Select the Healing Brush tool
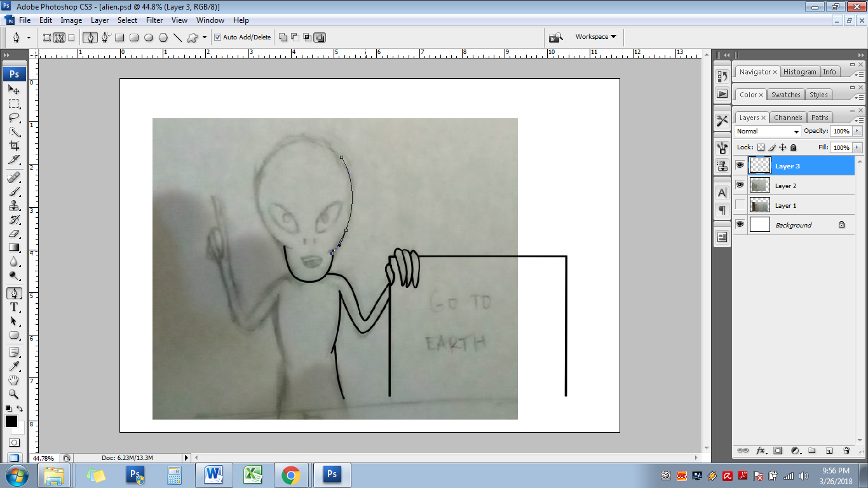The image size is (868, 488). 14,177
